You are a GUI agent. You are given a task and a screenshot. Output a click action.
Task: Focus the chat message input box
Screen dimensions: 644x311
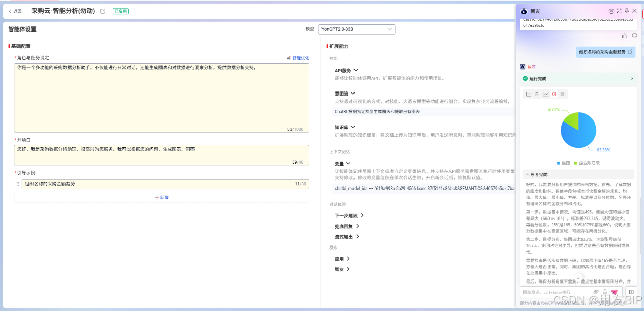(x=556, y=292)
